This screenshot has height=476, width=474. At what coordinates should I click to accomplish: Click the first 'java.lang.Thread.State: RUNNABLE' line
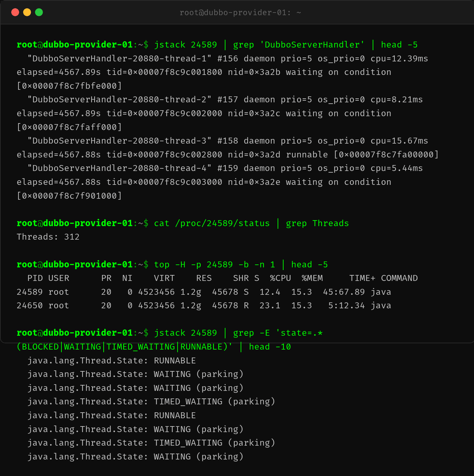[112, 360]
